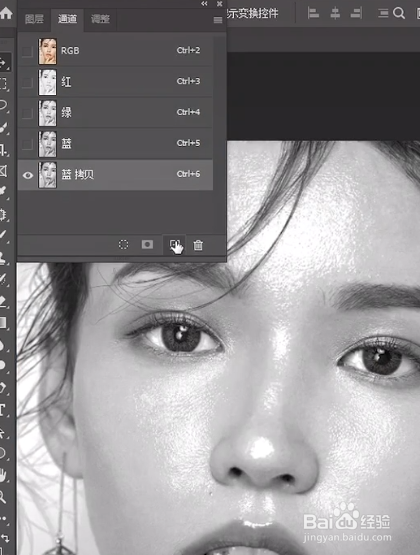Viewport: 420px width, 555px height.
Task: Select the Rectangular Marquee tool
Action: (x=3, y=84)
